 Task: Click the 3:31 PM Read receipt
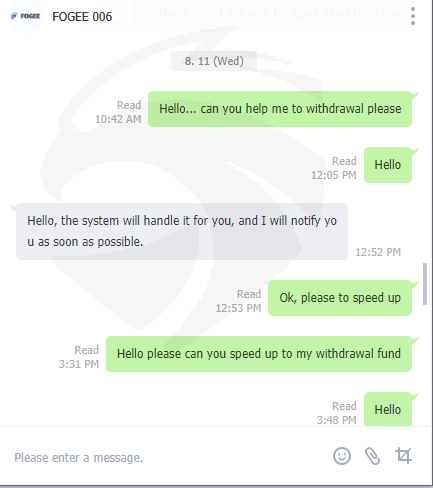(79, 357)
